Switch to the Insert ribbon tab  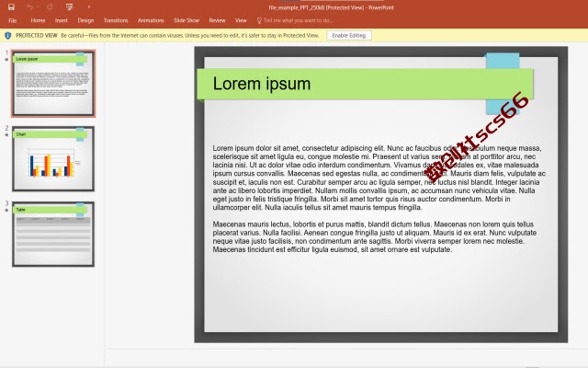coord(62,20)
